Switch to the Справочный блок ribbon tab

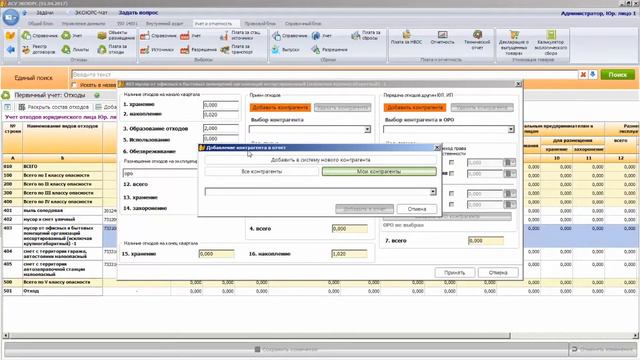click(x=303, y=24)
